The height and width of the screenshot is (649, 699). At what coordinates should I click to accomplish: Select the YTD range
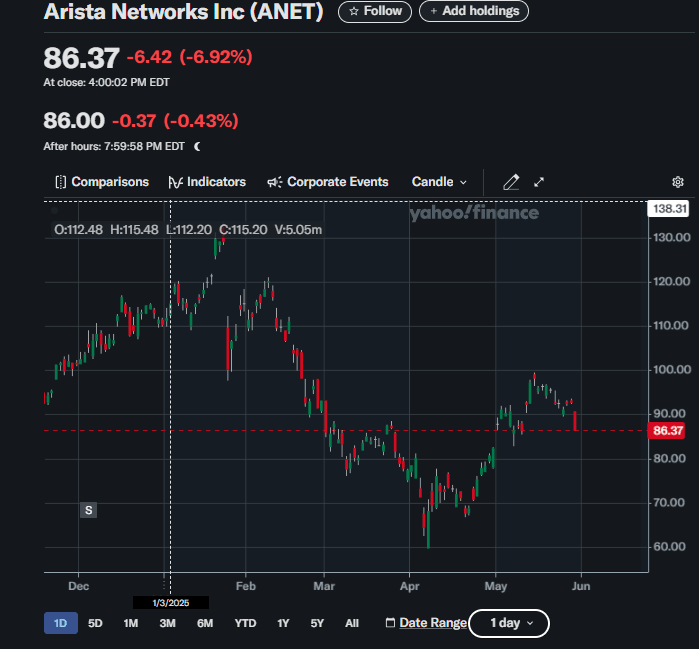[245, 623]
